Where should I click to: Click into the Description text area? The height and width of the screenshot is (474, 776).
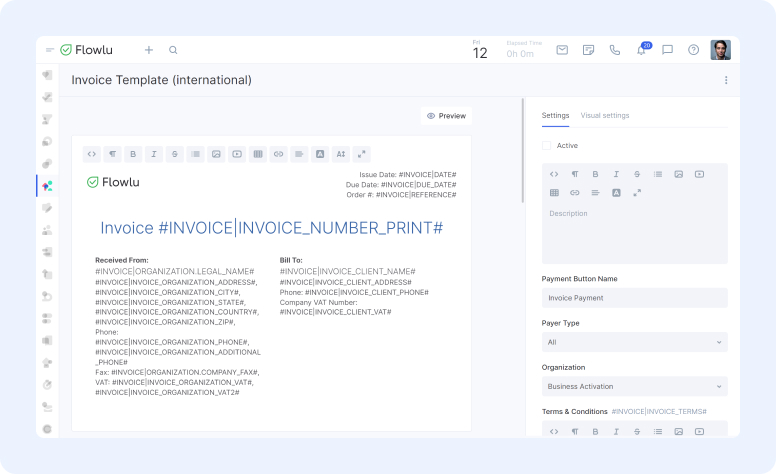tap(634, 233)
